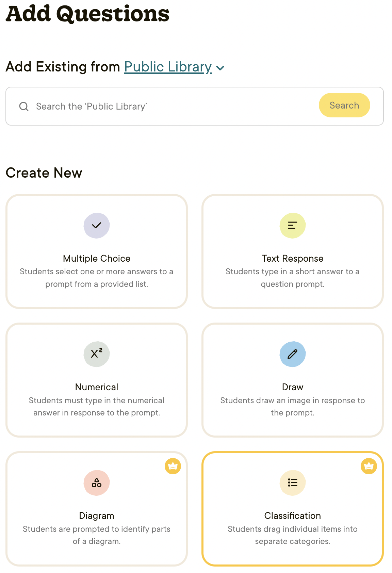Focus the Search the Public Library field
This screenshot has width=392, height=573.
pos(170,107)
